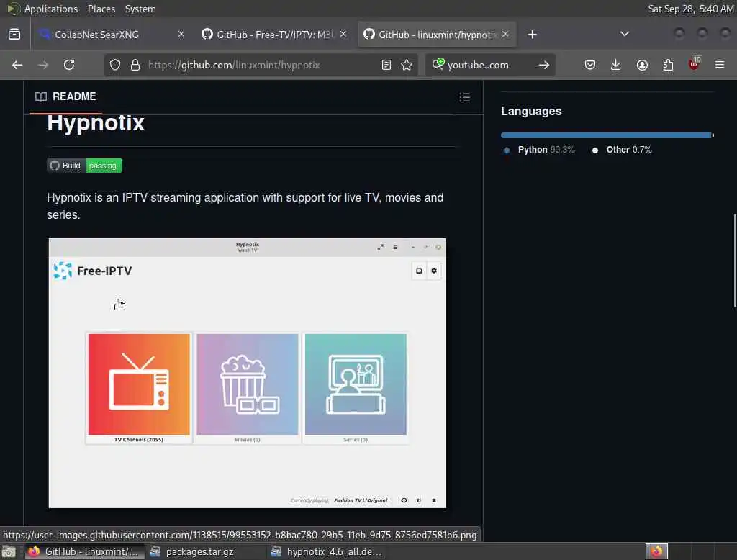
Task: Click the page vertical scrollbar
Action: point(735,261)
